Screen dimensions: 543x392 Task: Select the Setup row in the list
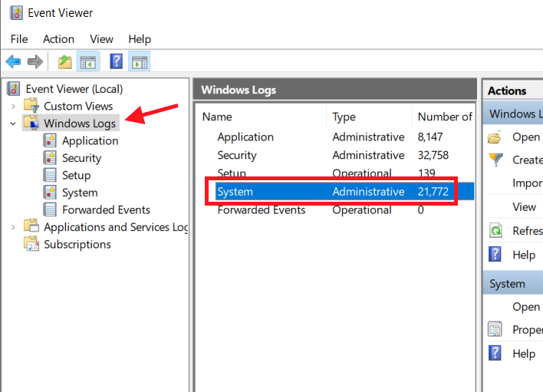coord(335,173)
